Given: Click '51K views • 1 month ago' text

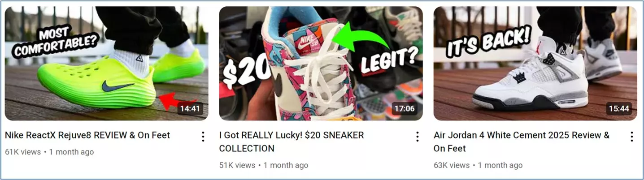Looking at the screenshot, I should tap(264, 166).
